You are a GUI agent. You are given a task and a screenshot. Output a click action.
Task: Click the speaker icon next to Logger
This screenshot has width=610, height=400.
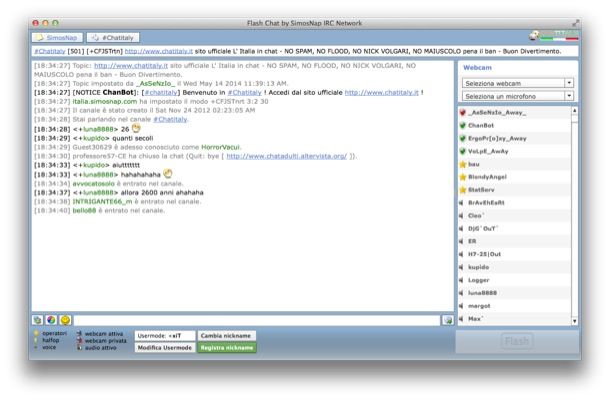461,280
